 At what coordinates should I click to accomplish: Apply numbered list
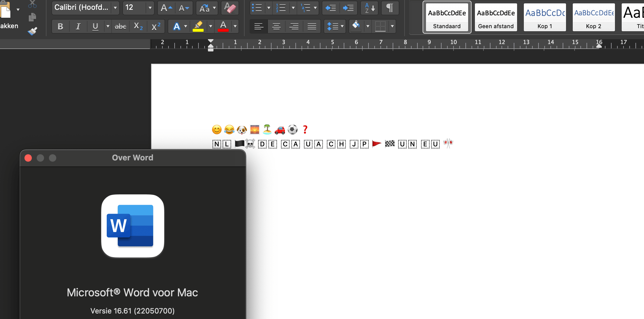(281, 8)
